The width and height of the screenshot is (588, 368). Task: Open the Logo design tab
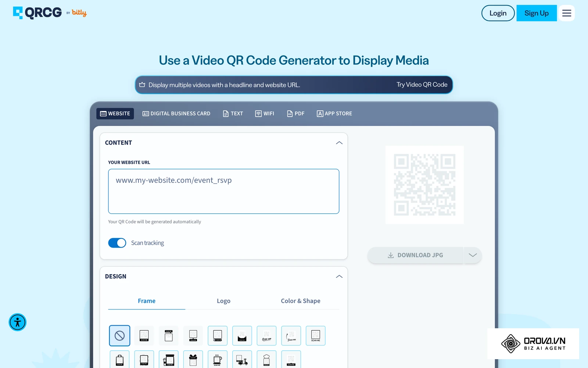223,301
